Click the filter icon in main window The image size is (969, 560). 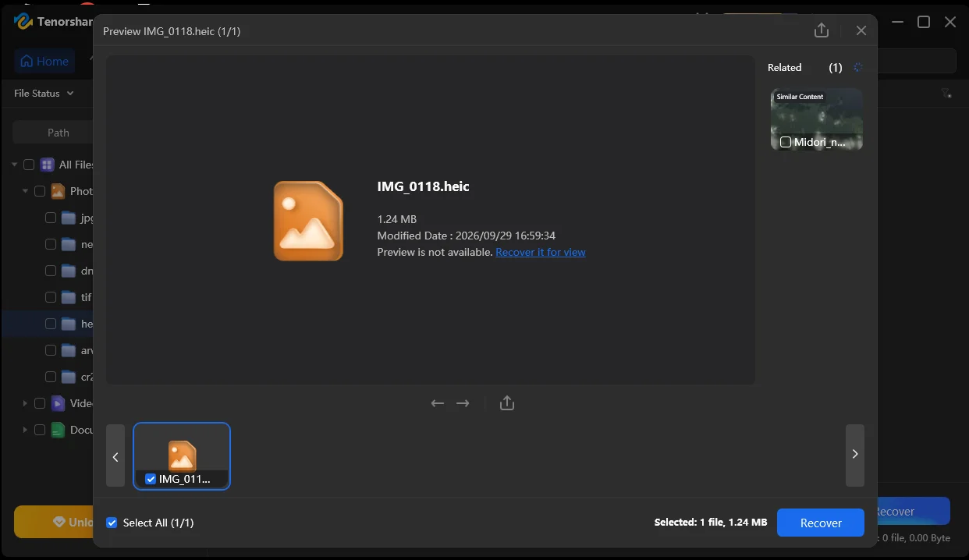[x=946, y=94]
